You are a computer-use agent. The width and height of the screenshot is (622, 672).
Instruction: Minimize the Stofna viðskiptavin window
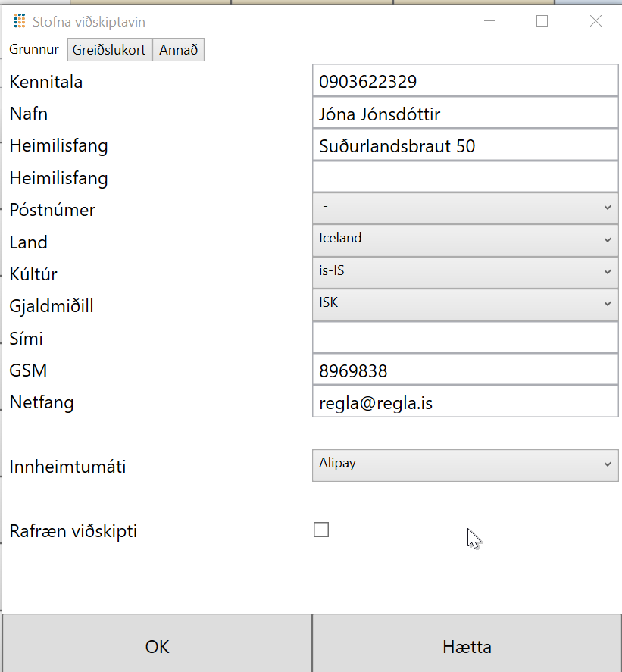point(489,21)
